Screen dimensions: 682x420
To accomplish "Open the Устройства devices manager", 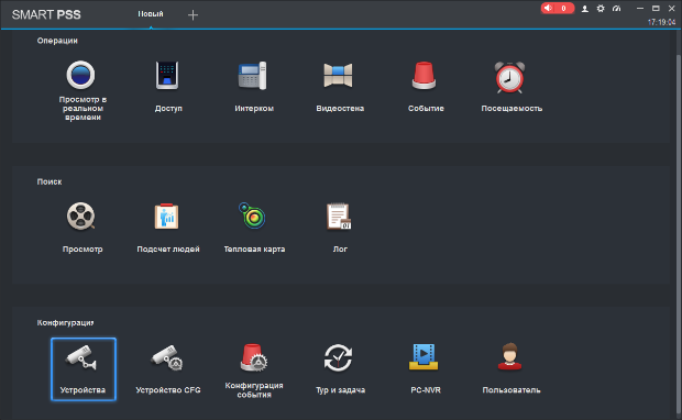I will pyautogui.click(x=83, y=358).
